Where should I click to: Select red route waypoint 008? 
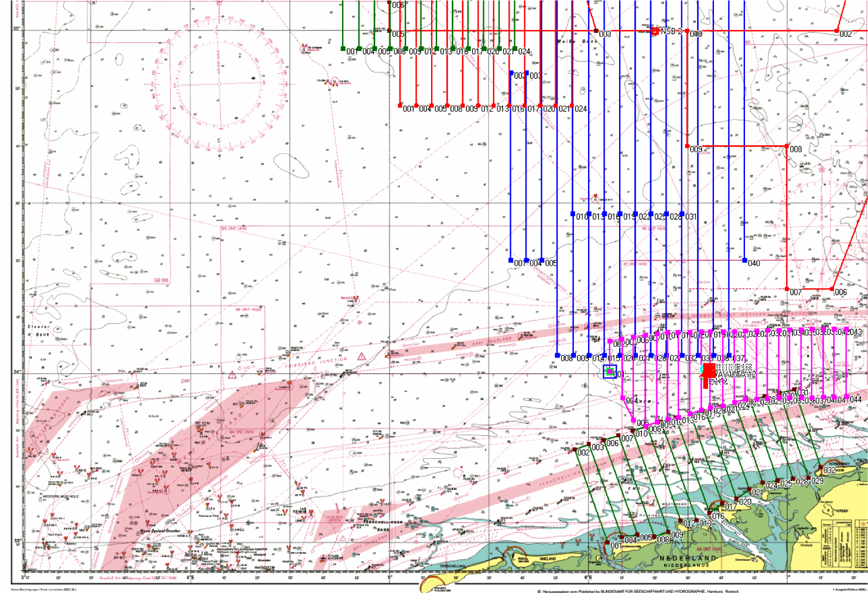(x=787, y=146)
